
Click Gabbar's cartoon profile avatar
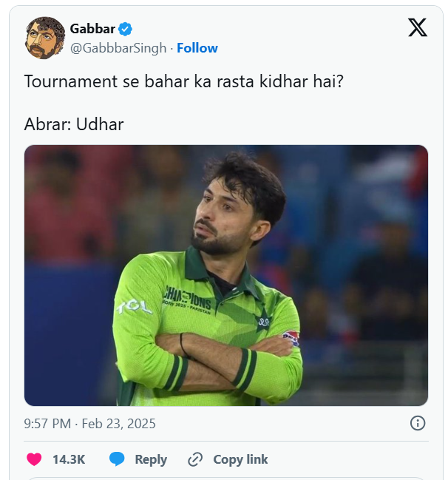[45, 38]
